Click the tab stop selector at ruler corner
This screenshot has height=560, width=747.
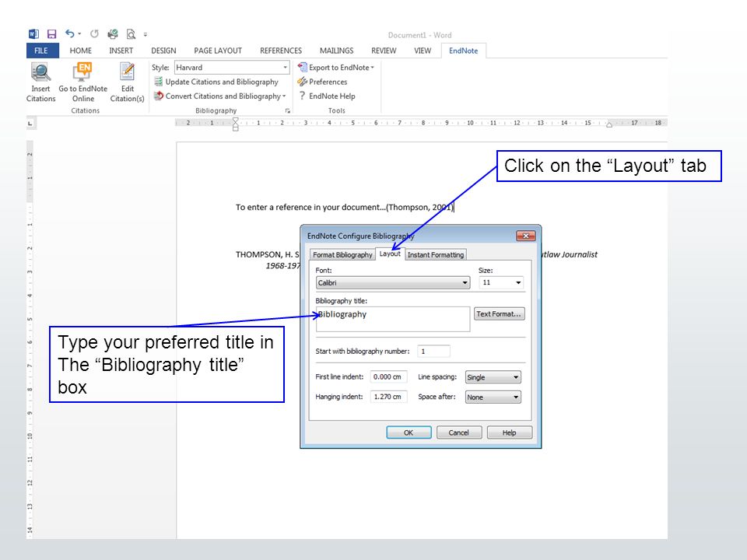30,124
